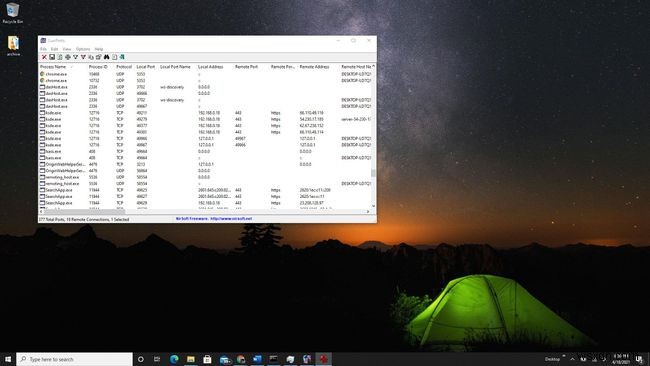Open Microsoft Store from the taskbar
Screen dimensions: 650x366
coord(207,359)
